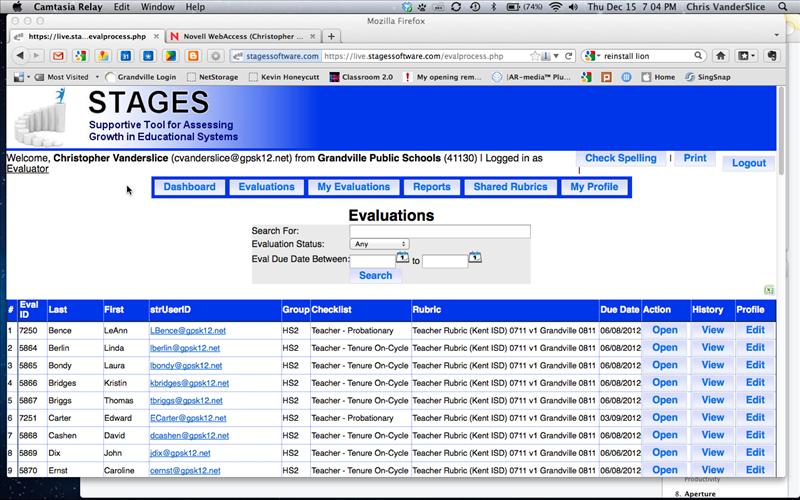Click the Logout button

(749, 163)
